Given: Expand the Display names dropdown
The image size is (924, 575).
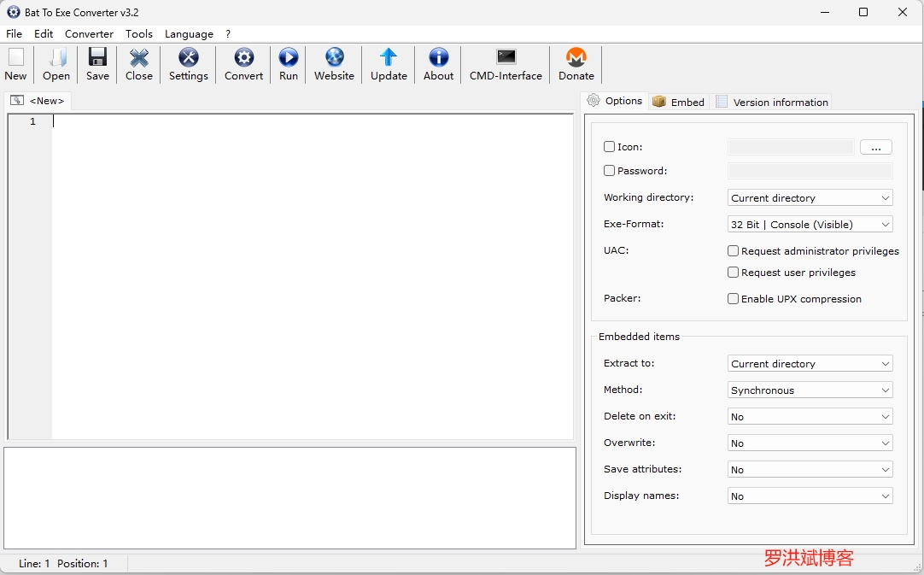Looking at the screenshot, I should pyautogui.click(x=810, y=496).
